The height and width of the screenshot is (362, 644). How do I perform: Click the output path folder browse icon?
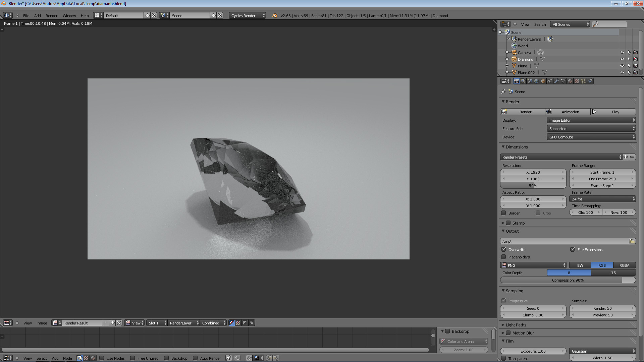pyautogui.click(x=632, y=241)
